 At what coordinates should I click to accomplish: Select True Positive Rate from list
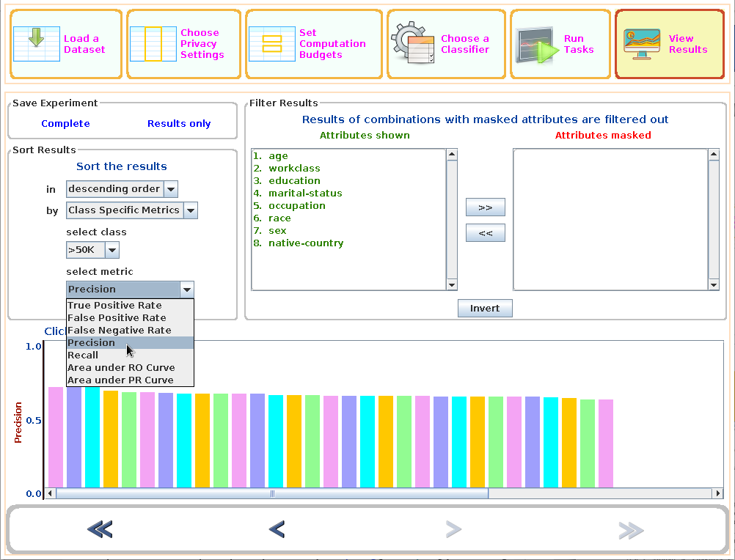pyautogui.click(x=114, y=306)
